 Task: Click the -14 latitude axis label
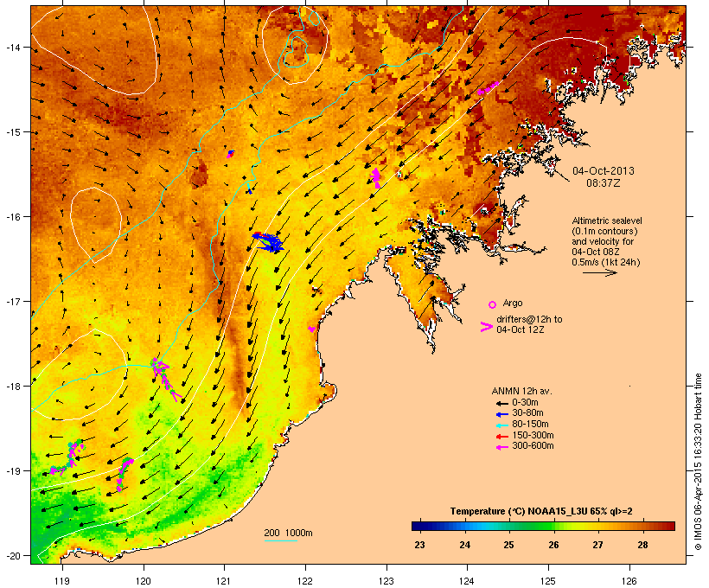tap(12, 47)
